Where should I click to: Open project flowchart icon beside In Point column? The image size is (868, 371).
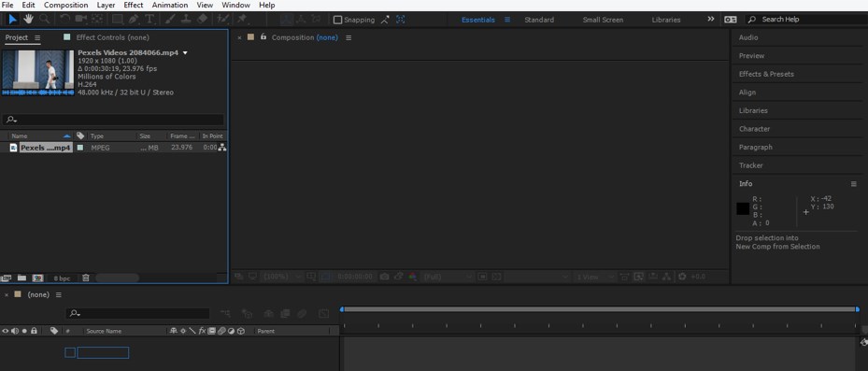[x=222, y=148]
